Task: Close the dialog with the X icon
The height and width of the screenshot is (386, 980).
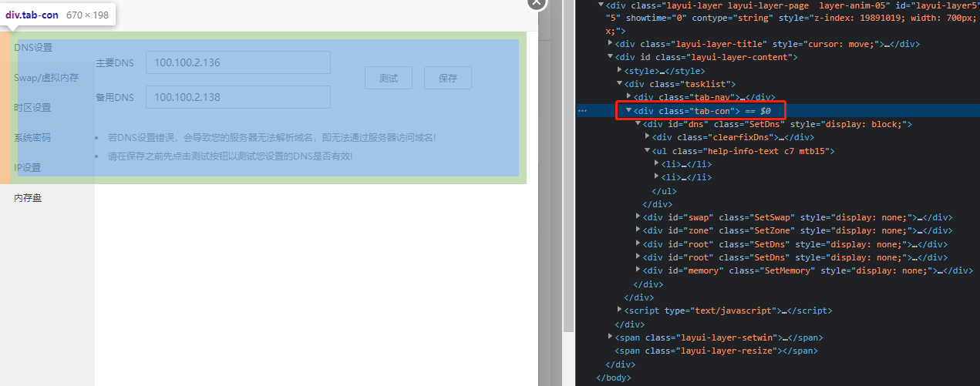Action: (537, 3)
